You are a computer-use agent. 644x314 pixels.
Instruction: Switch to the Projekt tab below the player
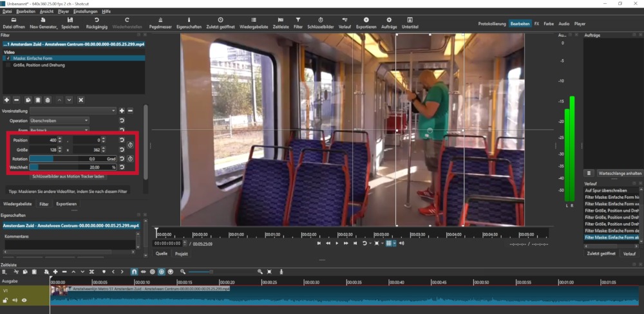click(x=182, y=254)
